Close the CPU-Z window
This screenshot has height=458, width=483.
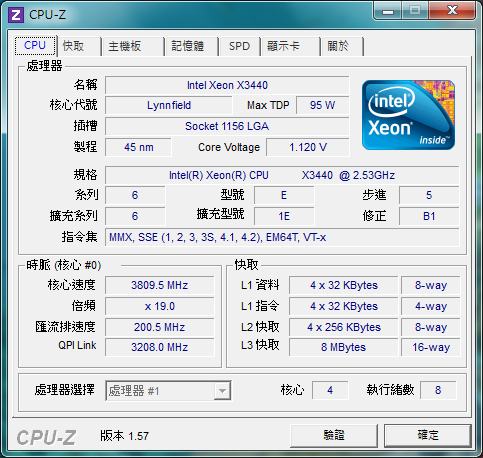click(x=452, y=11)
